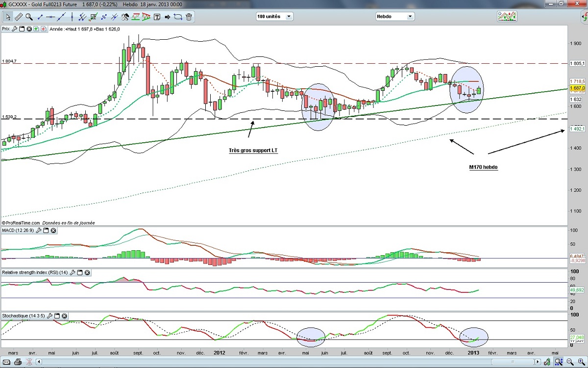Activate the magnifying glass zoom tool
The width and height of the screenshot is (588, 368).
pyautogui.click(x=29, y=17)
